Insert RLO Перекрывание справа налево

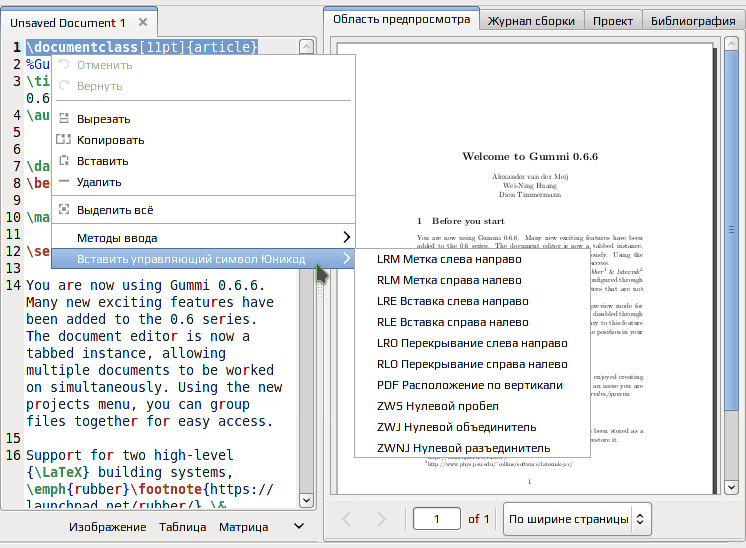coord(472,364)
